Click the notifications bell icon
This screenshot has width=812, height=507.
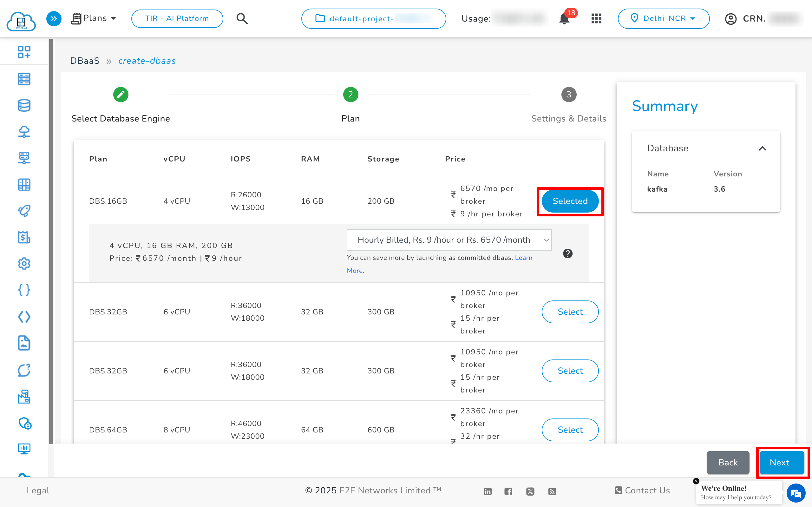pos(565,19)
